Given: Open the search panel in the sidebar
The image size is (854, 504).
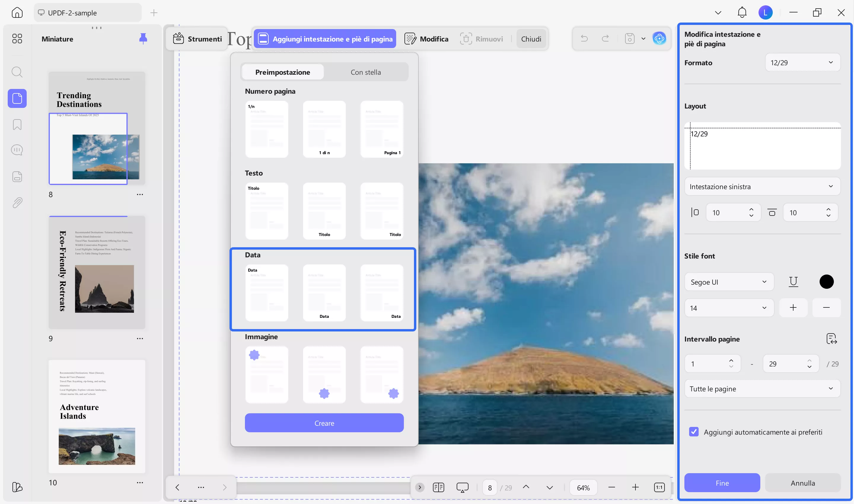Looking at the screenshot, I should point(17,72).
